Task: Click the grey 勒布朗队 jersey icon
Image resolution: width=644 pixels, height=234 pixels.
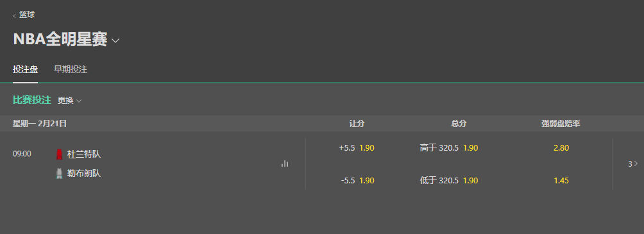Action: pos(59,174)
